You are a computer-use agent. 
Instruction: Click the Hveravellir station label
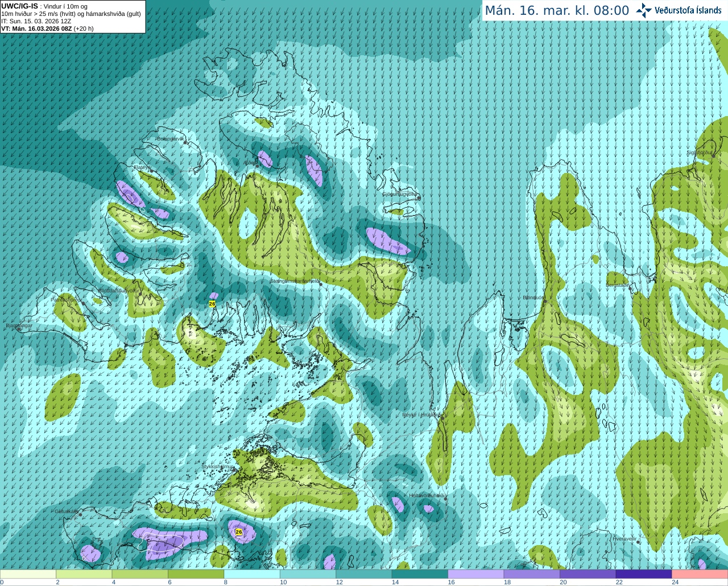[x=624, y=539]
